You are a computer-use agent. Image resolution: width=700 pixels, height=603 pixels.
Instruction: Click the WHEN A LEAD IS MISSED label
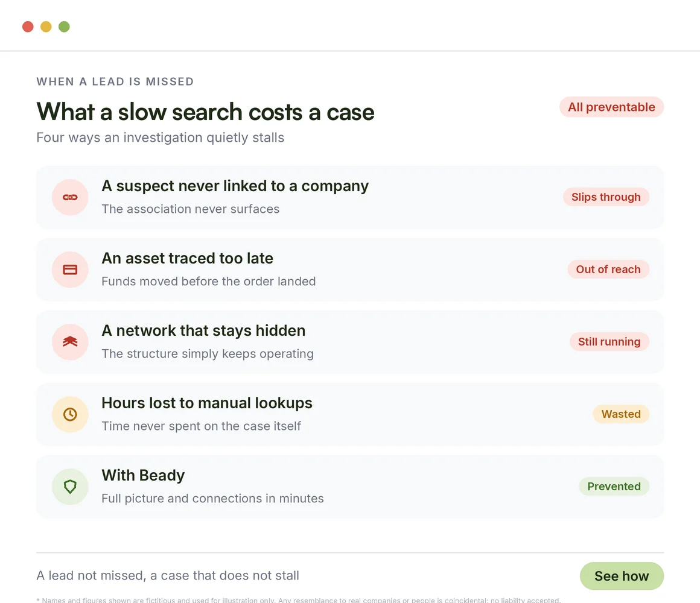coord(115,81)
